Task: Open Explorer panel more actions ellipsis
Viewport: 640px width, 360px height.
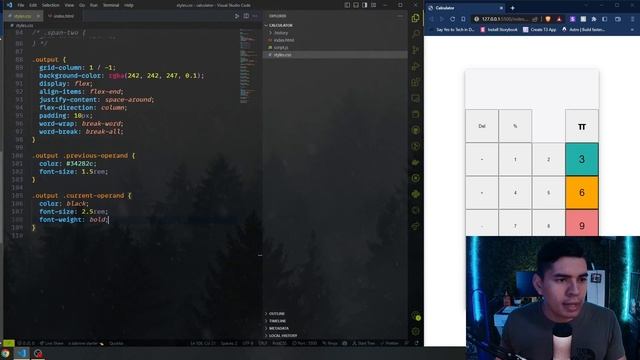Action: pyautogui.click(x=400, y=16)
